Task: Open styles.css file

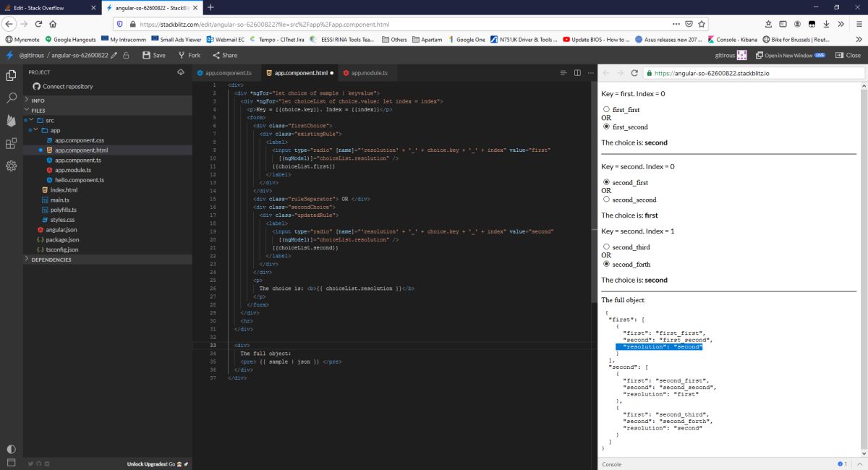Action: (62, 220)
